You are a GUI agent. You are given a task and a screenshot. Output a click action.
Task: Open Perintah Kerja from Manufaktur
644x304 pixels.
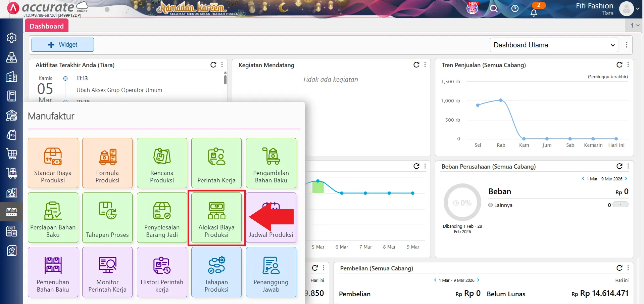pos(216,163)
